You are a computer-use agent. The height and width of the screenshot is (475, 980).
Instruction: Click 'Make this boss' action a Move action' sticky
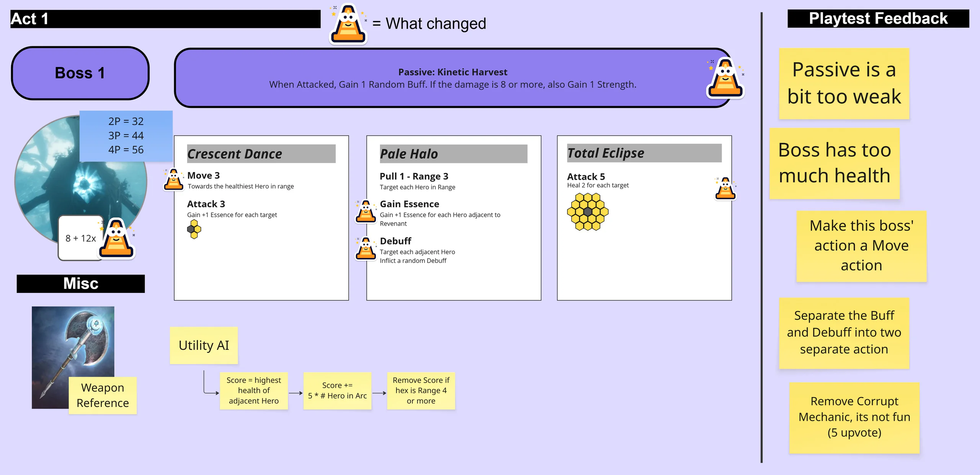coord(861,246)
